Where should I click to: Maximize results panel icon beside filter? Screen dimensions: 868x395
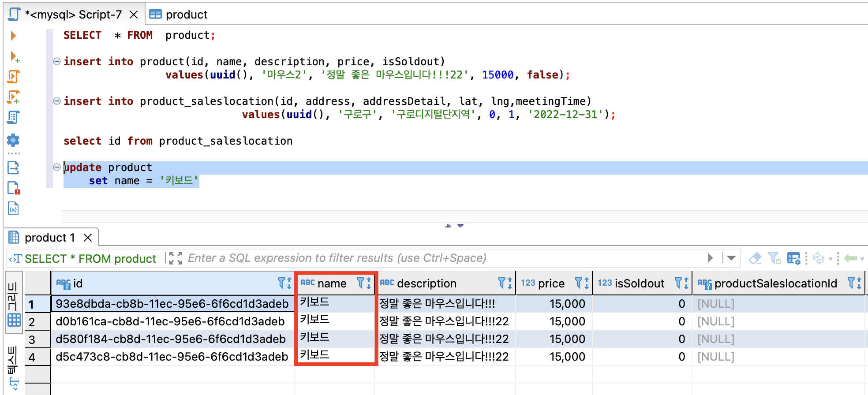(176, 258)
